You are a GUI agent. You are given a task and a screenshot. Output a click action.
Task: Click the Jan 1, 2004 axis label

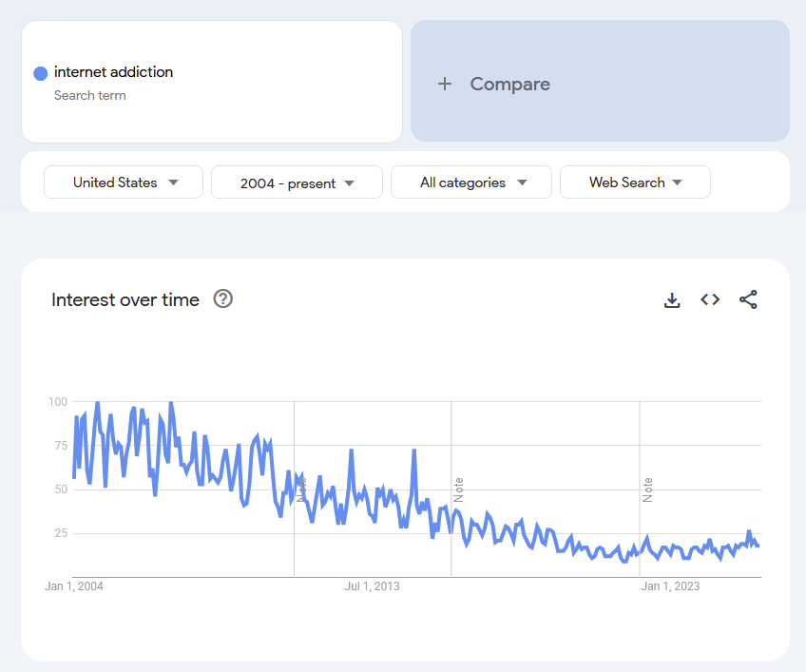coord(74,586)
